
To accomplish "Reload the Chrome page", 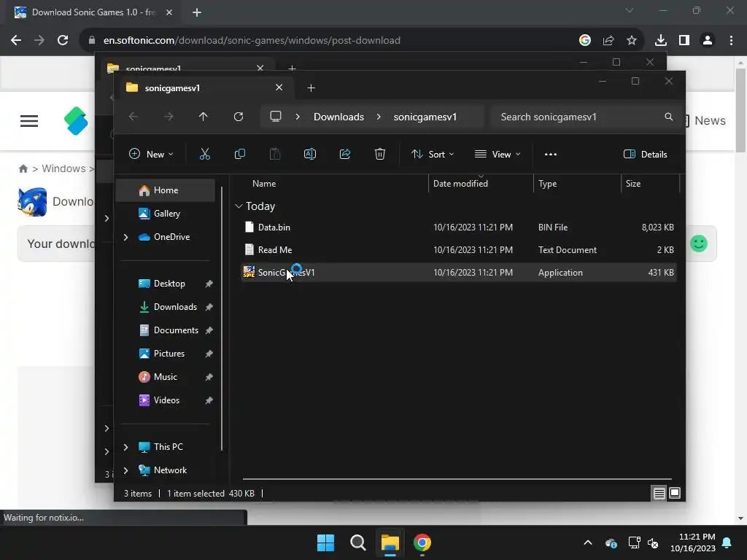I will tap(63, 40).
